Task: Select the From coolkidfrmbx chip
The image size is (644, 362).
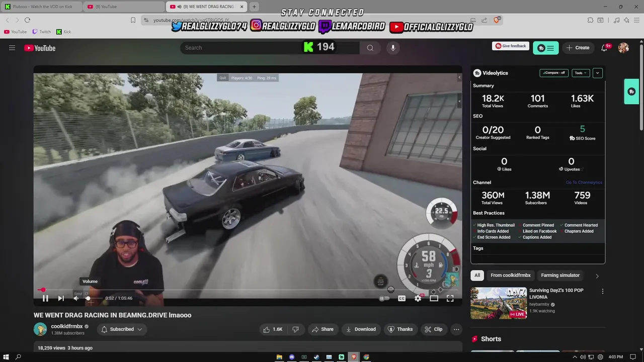Action: tap(510, 276)
